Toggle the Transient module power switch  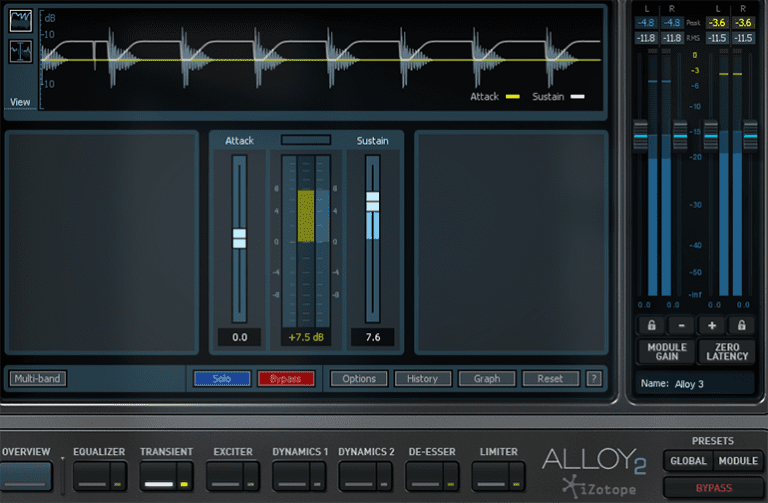click(x=184, y=476)
